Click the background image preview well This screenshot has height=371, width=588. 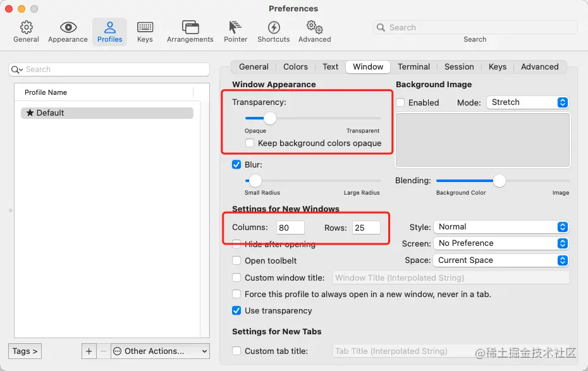[482, 140]
